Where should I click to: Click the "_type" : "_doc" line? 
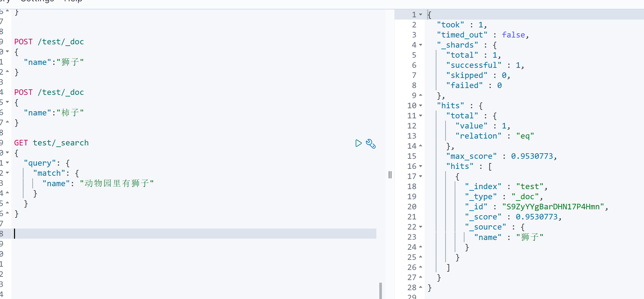pos(504,197)
